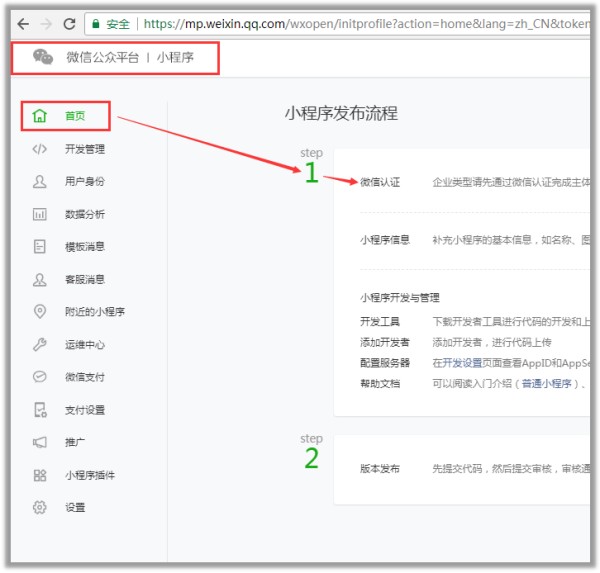
Task: Click the chart icon for 数据分析
Action: (x=40, y=214)
